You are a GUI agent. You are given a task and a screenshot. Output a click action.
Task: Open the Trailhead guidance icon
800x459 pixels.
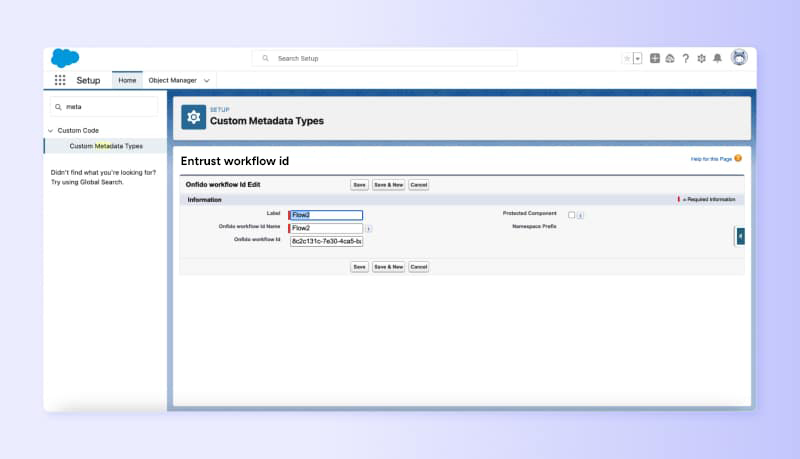pyautogui.click(x=670, y=59)
